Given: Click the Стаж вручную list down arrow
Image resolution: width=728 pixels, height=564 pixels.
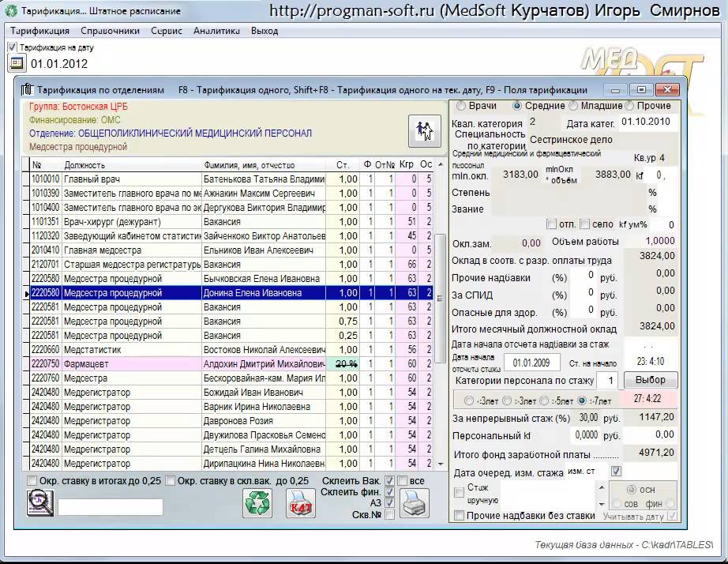Looking at the screenshot, I should (x=602, y=504).
